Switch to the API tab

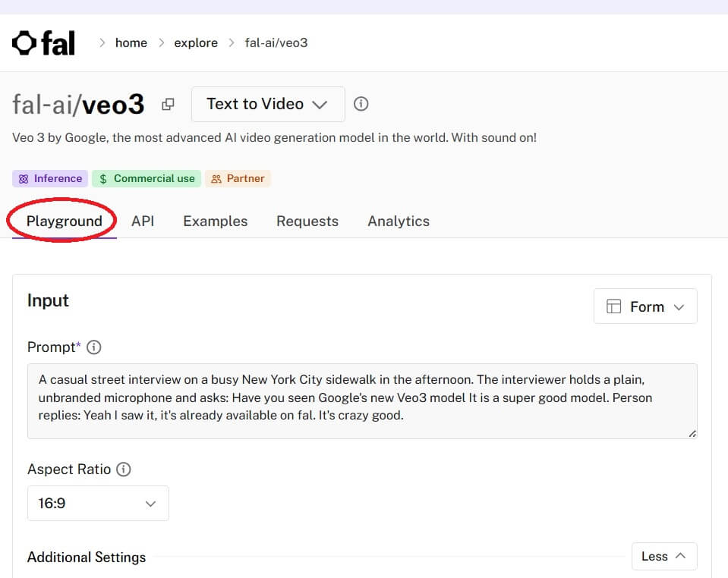click(143, 221)
